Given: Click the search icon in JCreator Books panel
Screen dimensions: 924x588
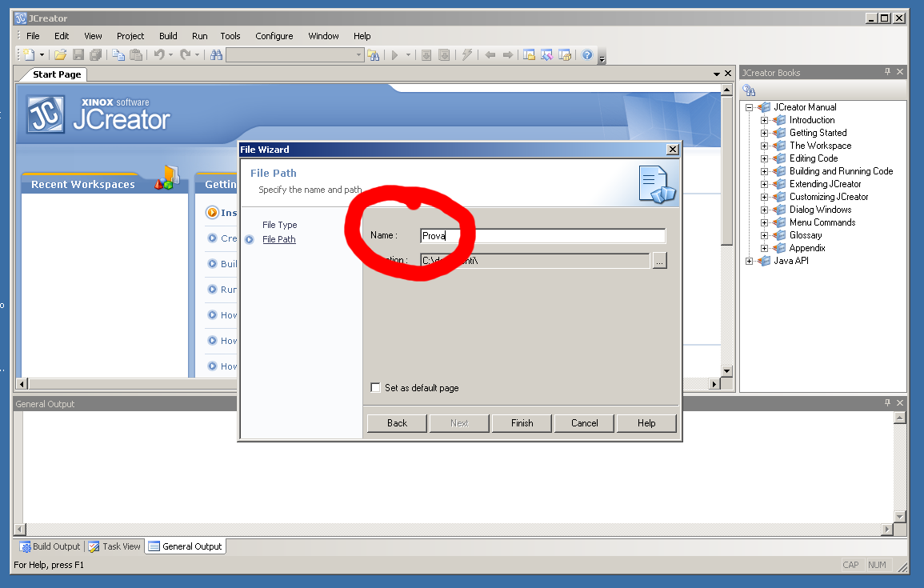Looking at the screenshot, I should [x=750, y=90].
